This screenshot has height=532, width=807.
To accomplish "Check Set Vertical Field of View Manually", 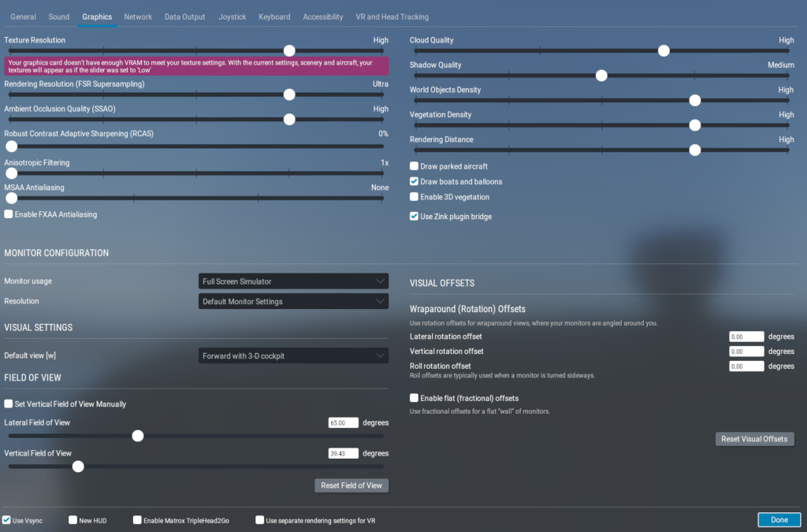I will [x=9, y=404].
